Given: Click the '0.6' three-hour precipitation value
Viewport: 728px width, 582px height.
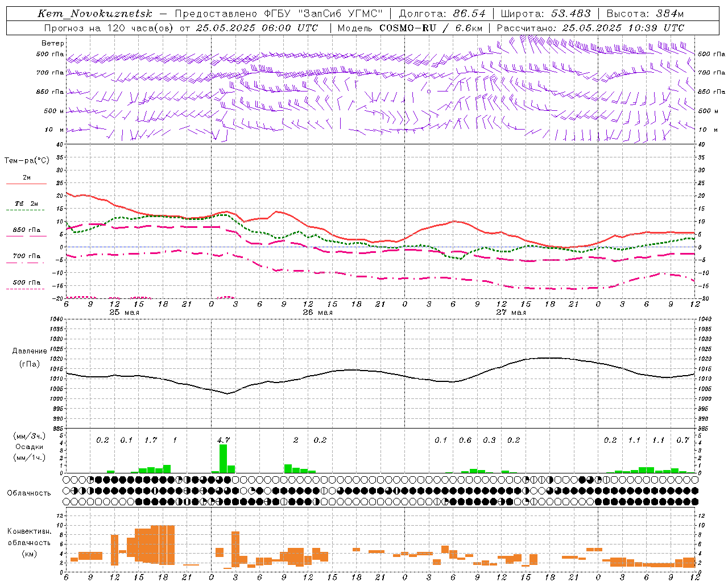Looking at the screenshot, I should click(x=465, y=440).
